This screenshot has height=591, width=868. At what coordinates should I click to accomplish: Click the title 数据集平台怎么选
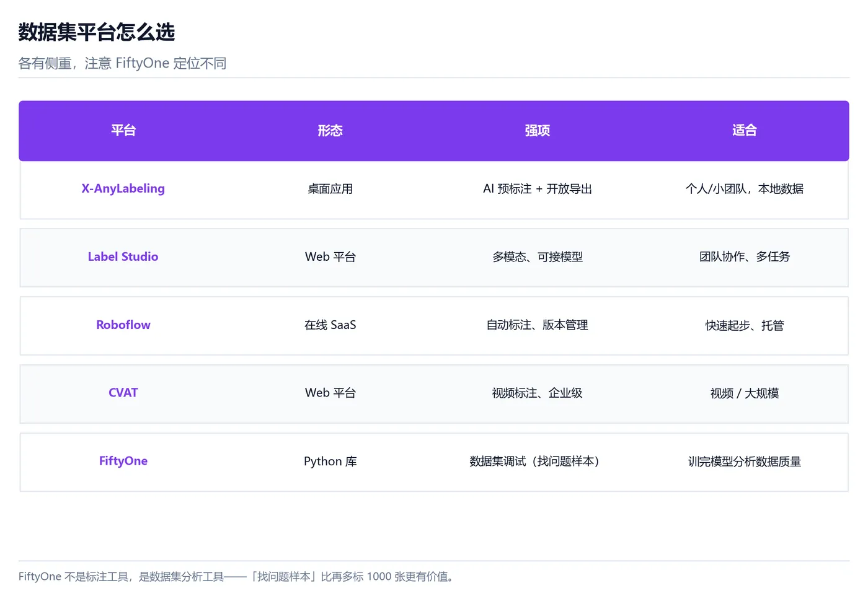pyautogui.click(x=97, y=32)
